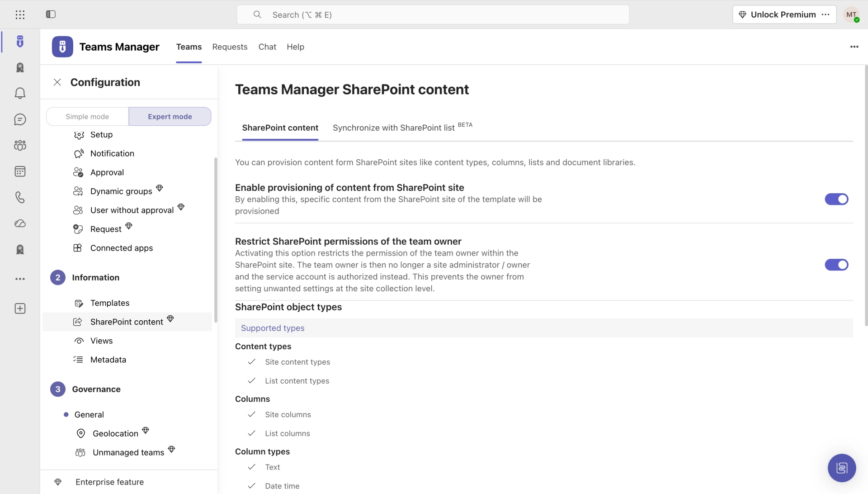This screenshot has width=868, height=494.
Task: Click the Site content types entry
Action: pos(297,362)
